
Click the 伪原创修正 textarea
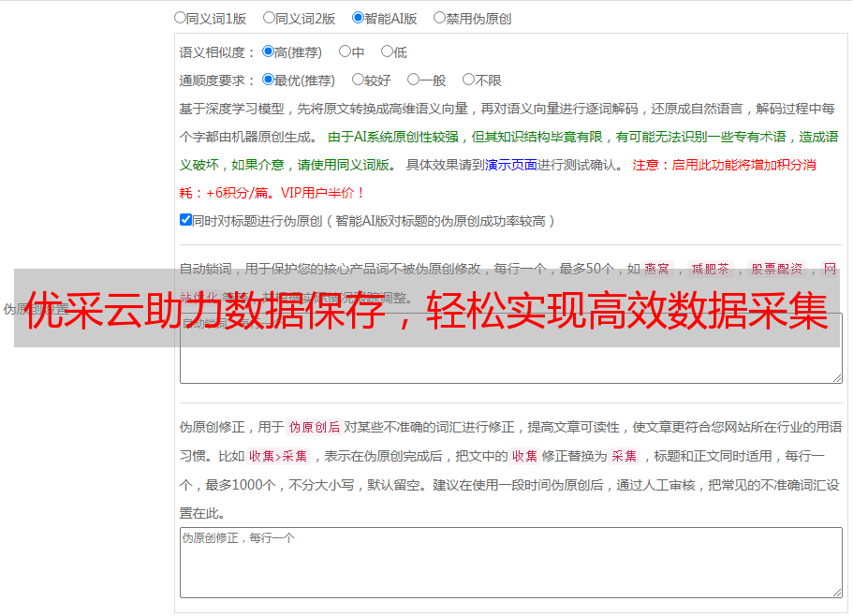pyautogui.click(x=511, y=563)
